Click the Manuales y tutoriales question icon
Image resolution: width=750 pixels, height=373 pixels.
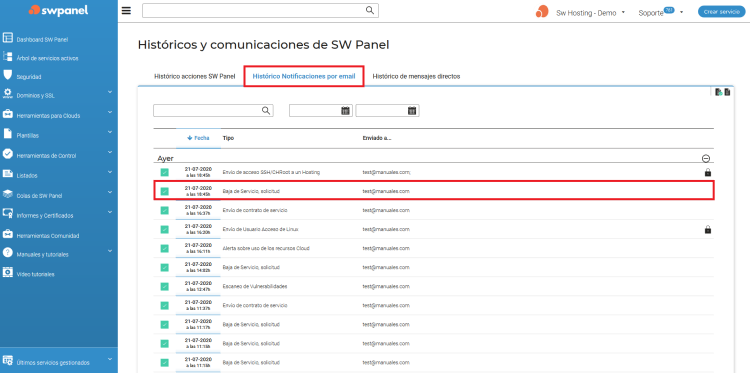click(x=8, y=253)
